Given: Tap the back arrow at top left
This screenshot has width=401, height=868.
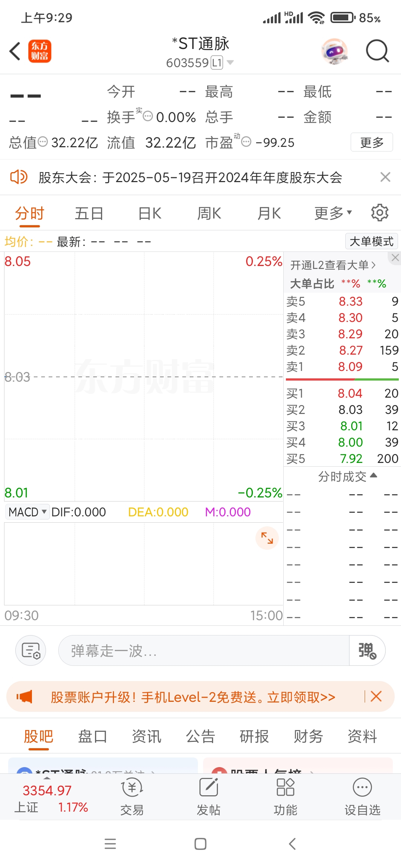Looking at the screenshot, I should click(x=15, y=51).
